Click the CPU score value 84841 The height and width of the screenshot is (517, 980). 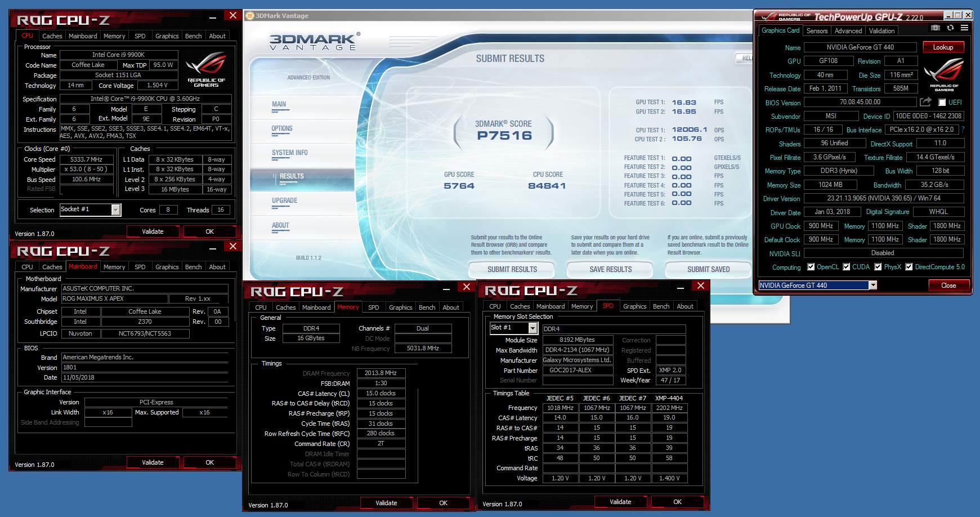(547, 186)
